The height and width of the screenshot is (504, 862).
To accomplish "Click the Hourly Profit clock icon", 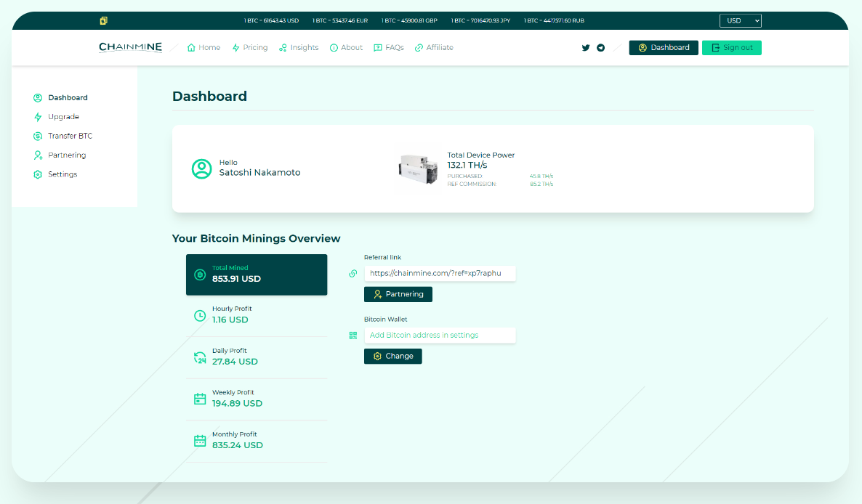I will coord(200,316).
